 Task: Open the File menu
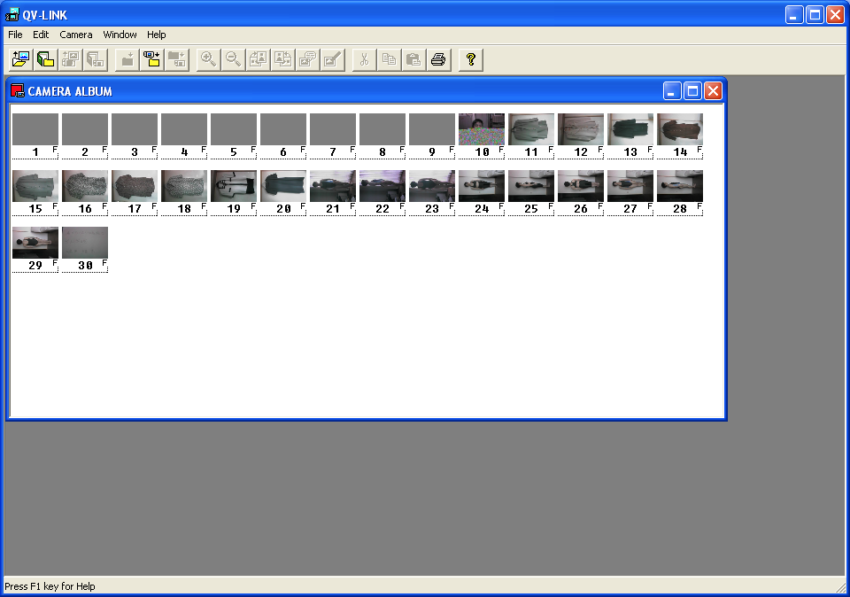point(15,35)
